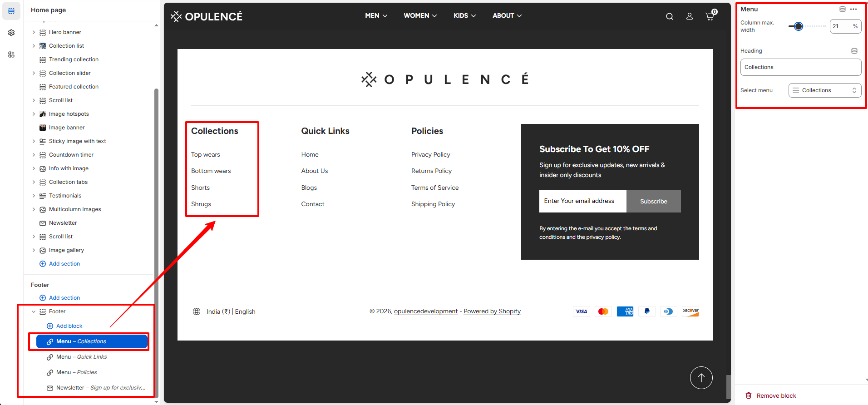Click the Heading text field
Screen dimensions: 868x405
coord(801,67)
